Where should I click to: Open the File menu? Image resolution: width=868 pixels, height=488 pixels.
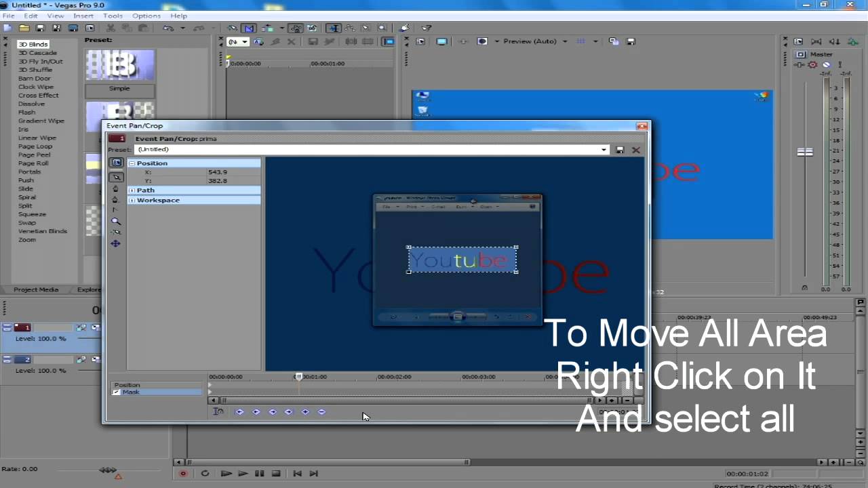click(8, 16)
